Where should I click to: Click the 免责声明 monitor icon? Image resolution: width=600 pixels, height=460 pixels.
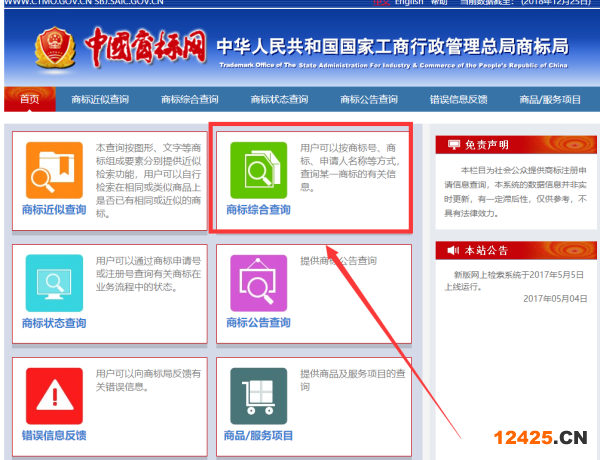[x=454, y=144]
